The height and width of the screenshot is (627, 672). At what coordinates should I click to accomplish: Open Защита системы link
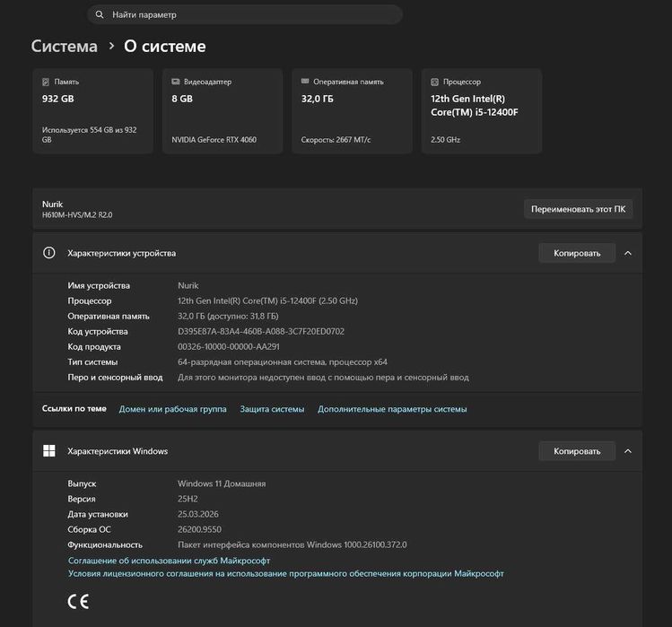click(272, 409)
